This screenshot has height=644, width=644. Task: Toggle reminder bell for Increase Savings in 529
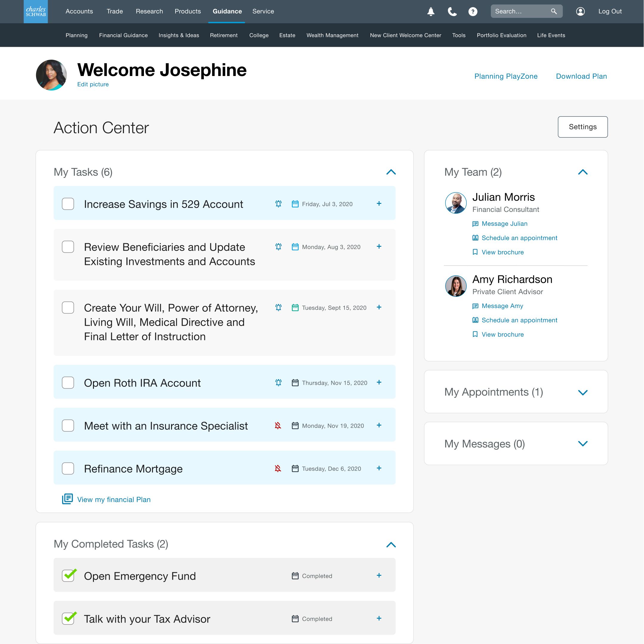(x=278, y=204)
